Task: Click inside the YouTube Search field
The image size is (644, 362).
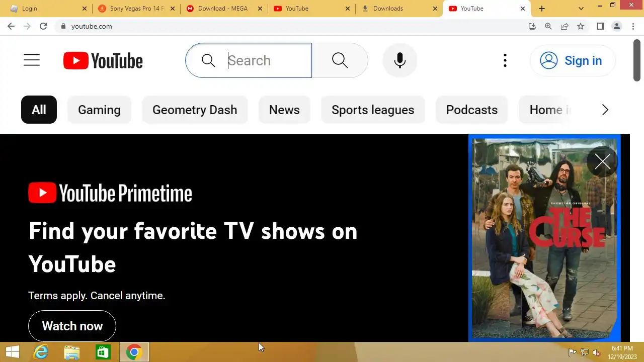Action: tap(249, 60)
